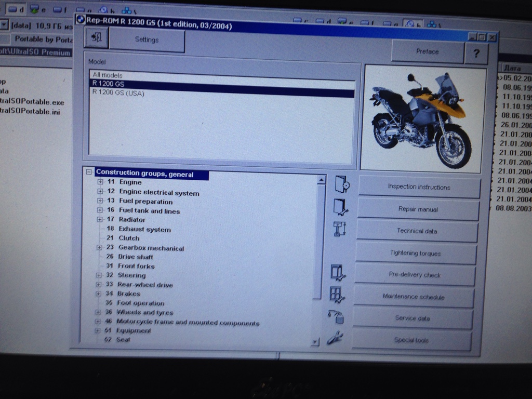
Task: Click the Pre-delivery check icon
Action: click(x=338, y=272)
